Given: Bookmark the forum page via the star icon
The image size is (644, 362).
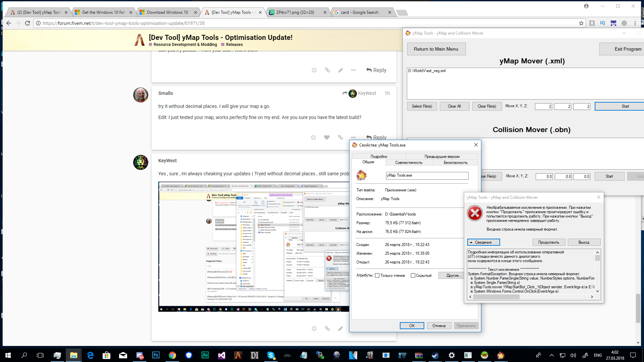Looking at the screenshot, I should pyautogui.click(x=581, y=23).
